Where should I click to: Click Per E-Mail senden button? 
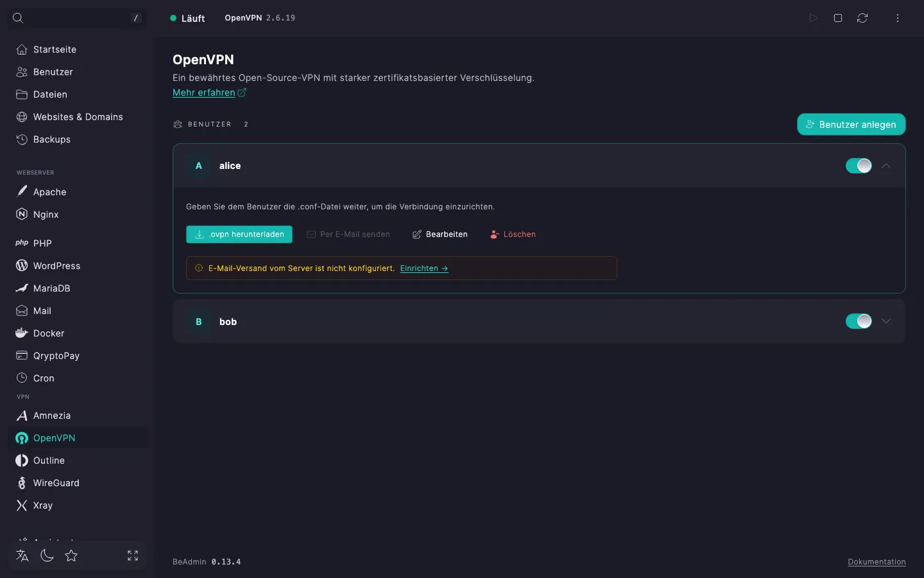348,234
